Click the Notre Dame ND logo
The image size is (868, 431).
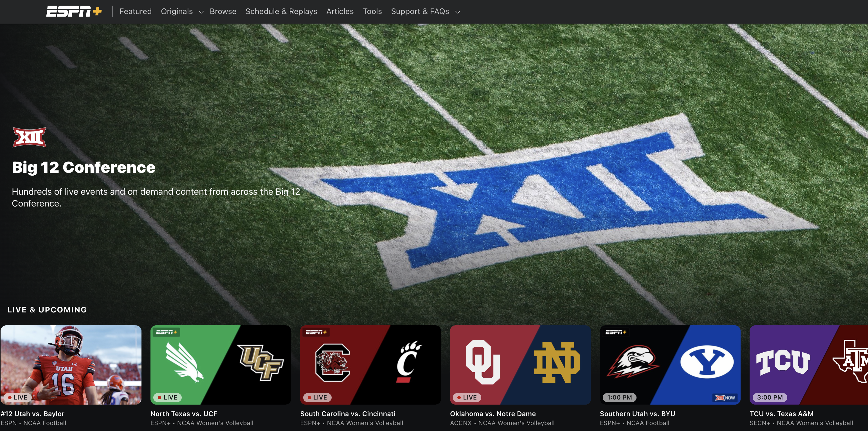click(557, 363)
